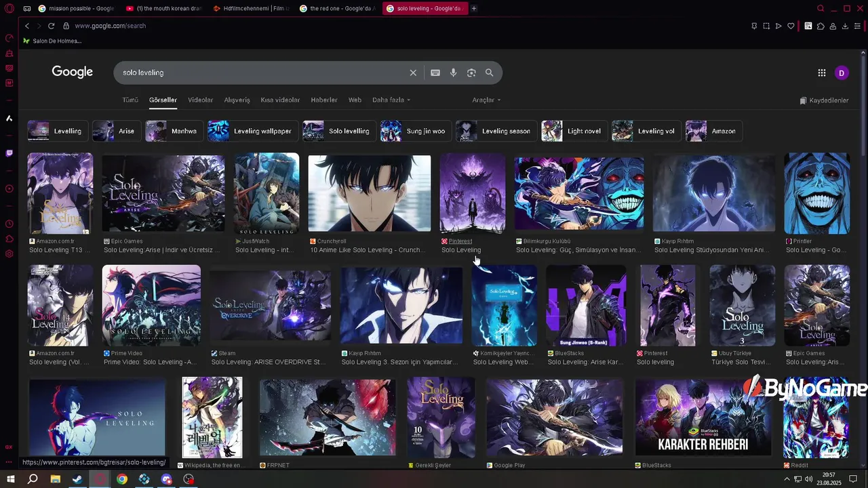Start voice search with the microphone icon
868x488 pixels.
(453, 73)
